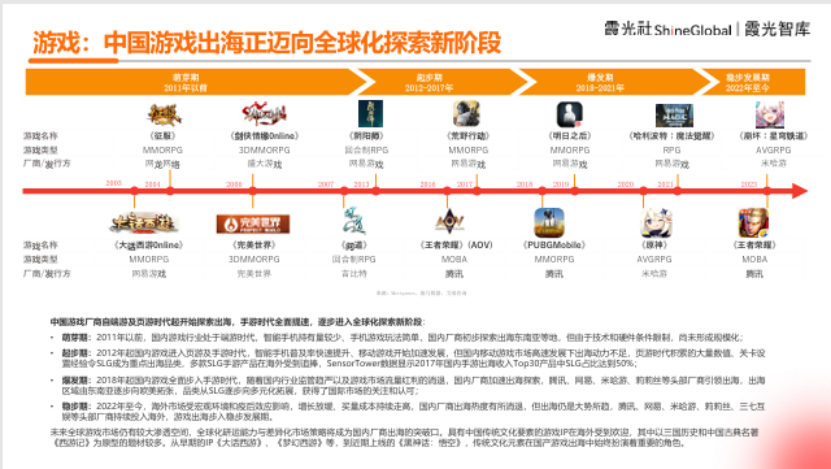Viewport: 831px width, 469px height.
Task: Open the PUBG Mobile game icon
Action: click(x=549, y=222)
